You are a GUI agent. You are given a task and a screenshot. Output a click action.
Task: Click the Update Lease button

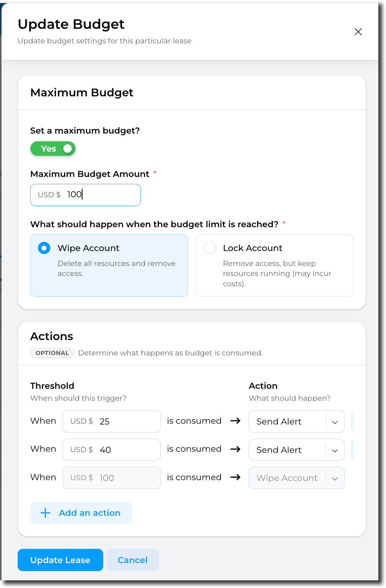pyautogui.click(x=60, y=560)
